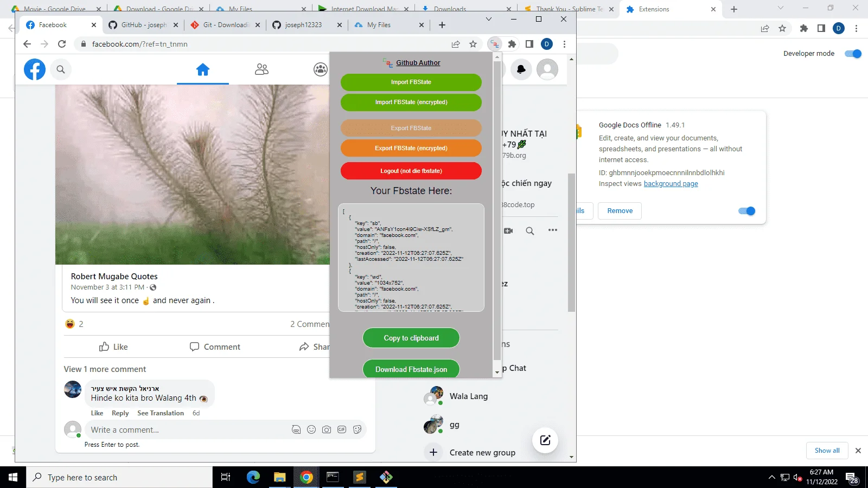
Task: Click Copy to clipboard button
Action: click(411, 338)
